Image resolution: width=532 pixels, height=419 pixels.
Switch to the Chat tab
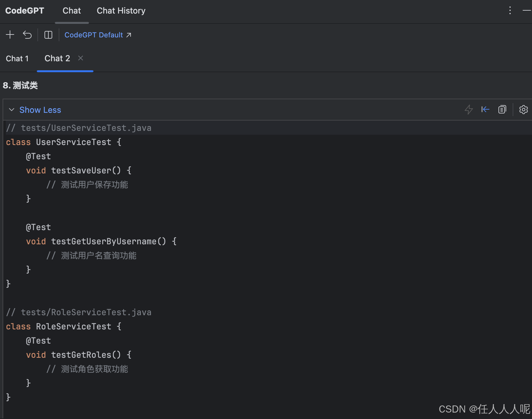coord(72,11)
